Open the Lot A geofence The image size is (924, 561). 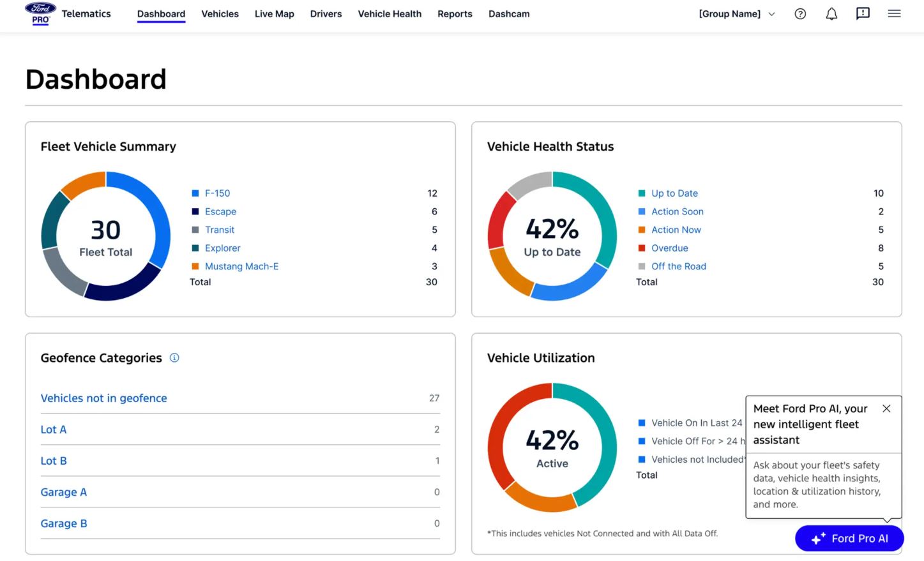pos(54,430)
